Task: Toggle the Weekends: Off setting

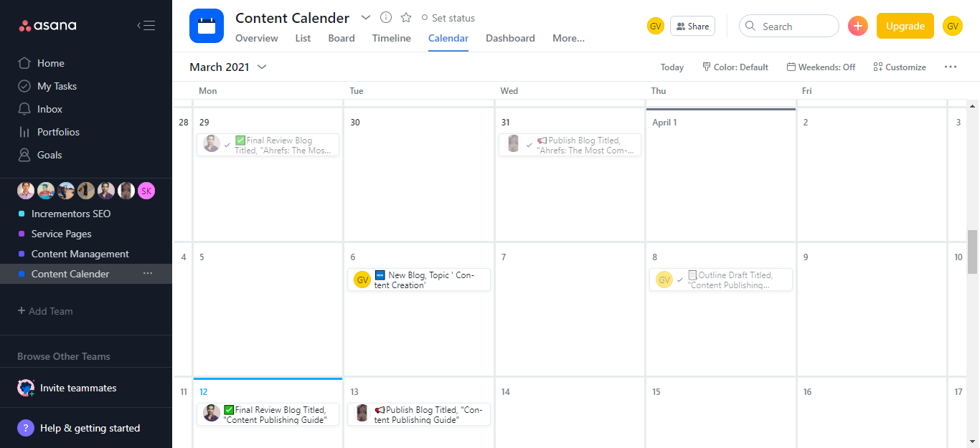Action: (x=821, y=67)
